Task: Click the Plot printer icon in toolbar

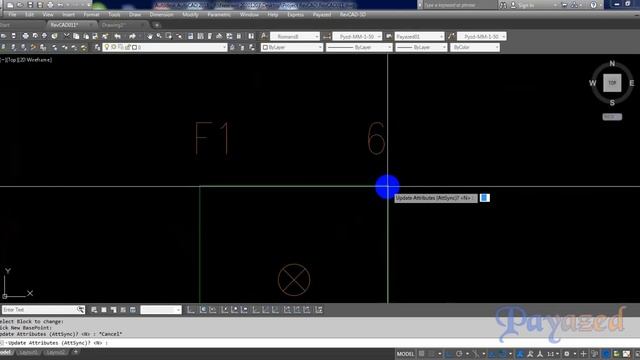Action: coord(25,36)
